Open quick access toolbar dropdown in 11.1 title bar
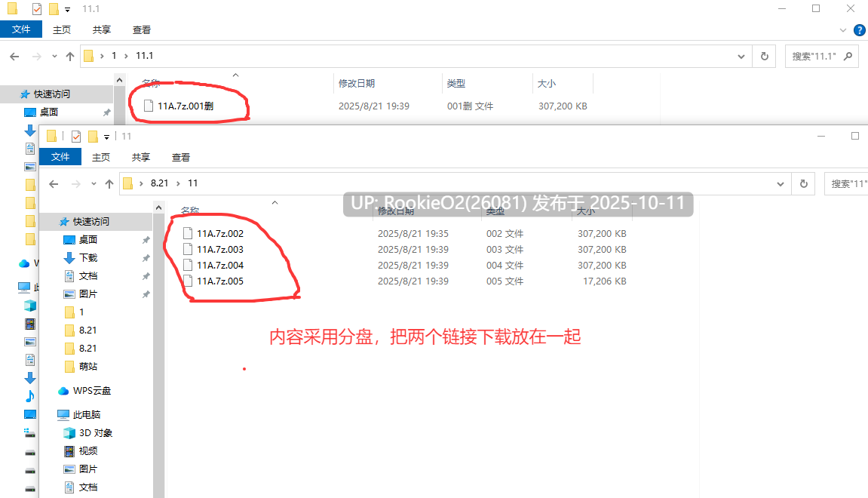The height and width of the screenshot is (498, 868). (x=68, y=9)
